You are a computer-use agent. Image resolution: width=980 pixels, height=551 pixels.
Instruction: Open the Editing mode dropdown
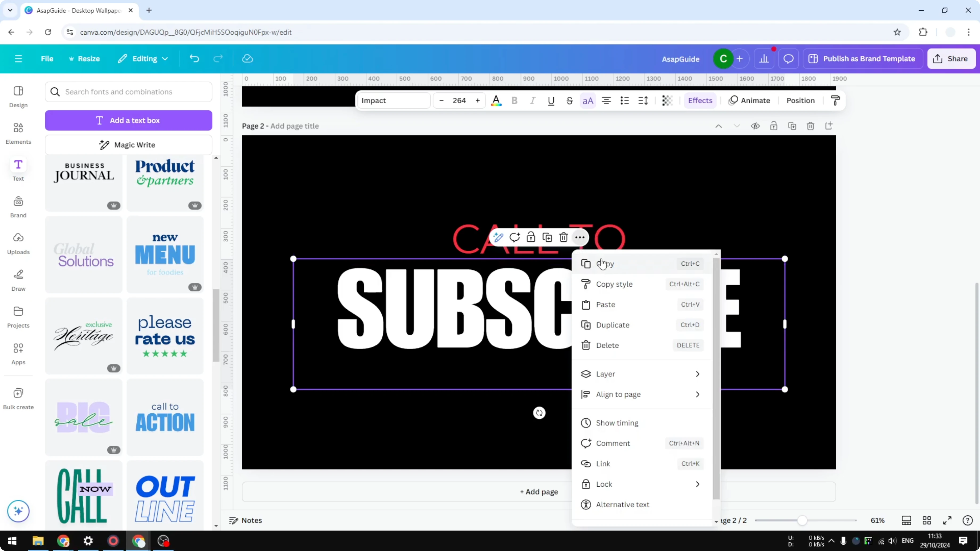pyautogui.click(x=143, y=59)
